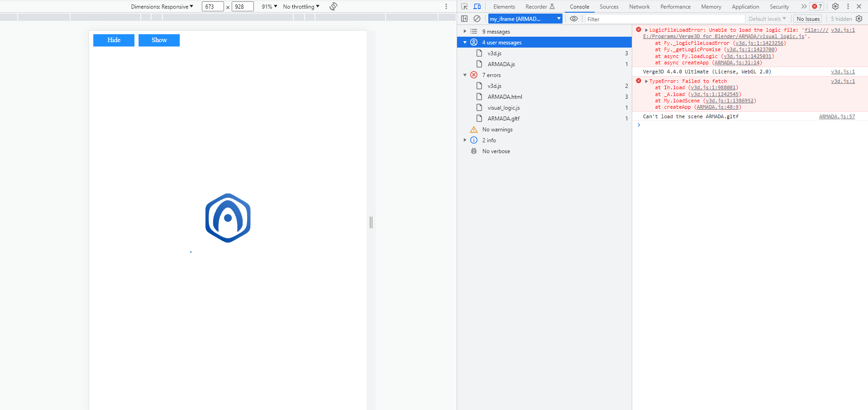
Task: Click the viewport width field 673
Action: [213, 6]
